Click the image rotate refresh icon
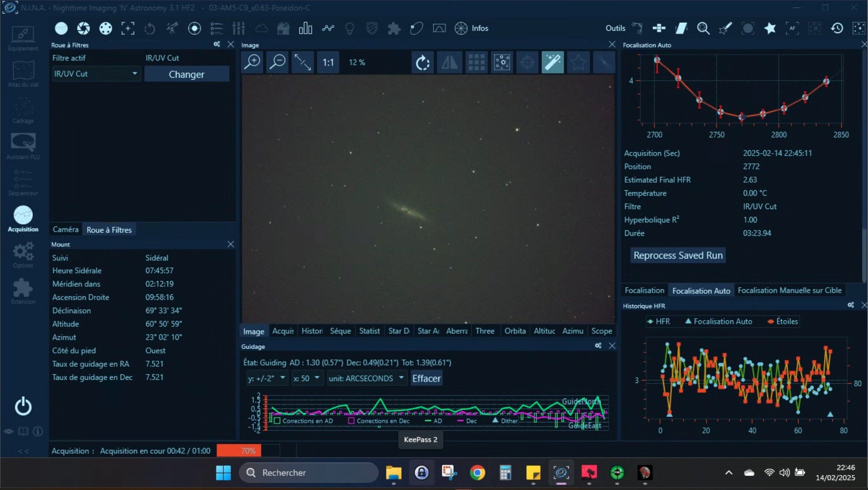Screen dimensions: 868x490 (x=422, y=63)
